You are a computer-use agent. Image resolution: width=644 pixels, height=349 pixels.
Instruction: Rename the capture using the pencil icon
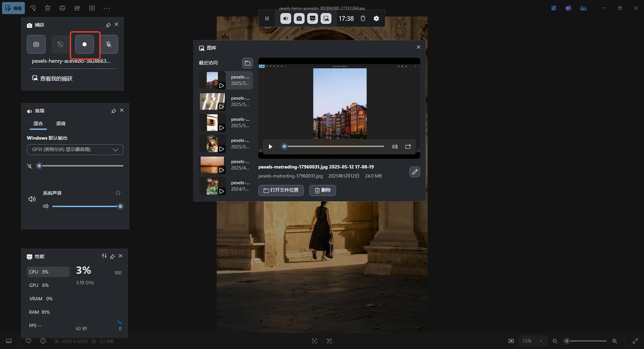click(x=414, y=172)
